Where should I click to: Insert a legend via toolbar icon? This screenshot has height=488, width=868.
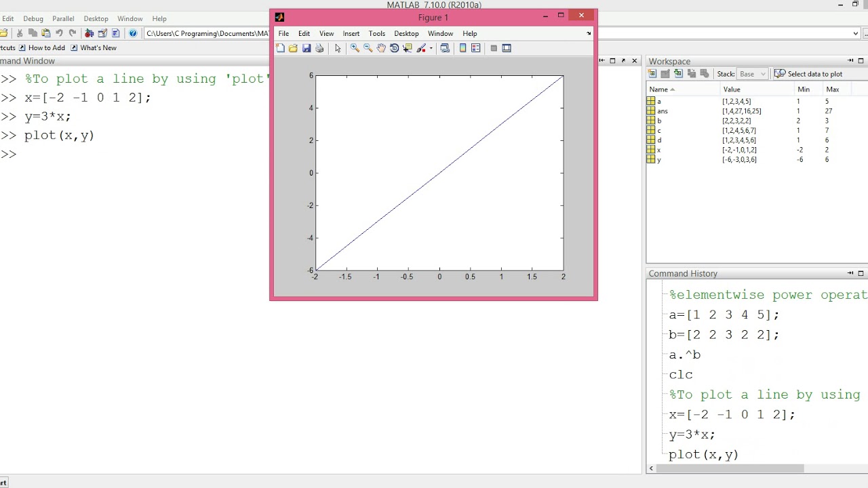click(x=476, y=48)
